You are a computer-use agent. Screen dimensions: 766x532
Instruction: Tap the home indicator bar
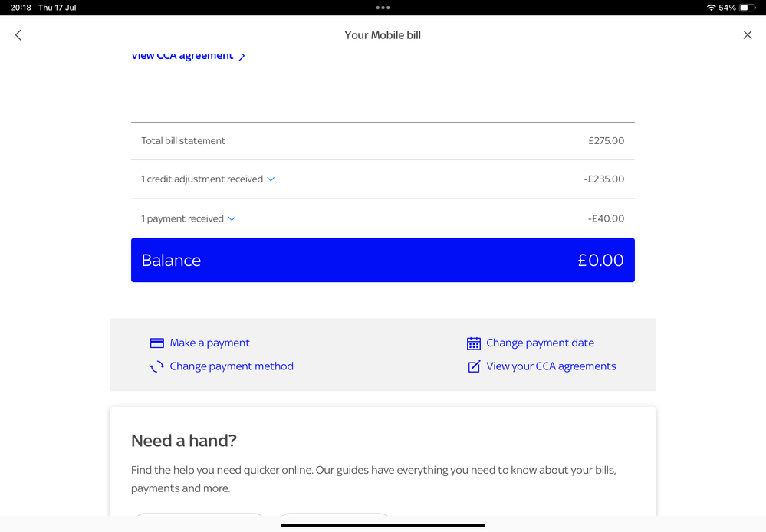(x=383, y=525)
